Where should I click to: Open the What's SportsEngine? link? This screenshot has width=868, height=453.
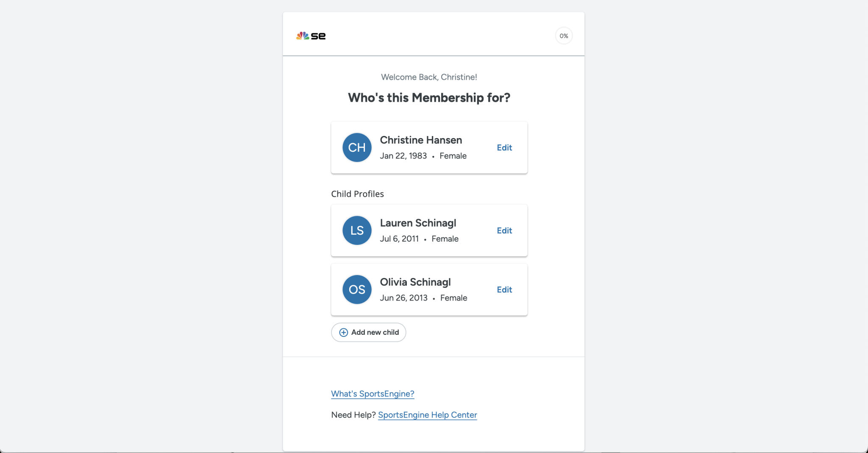tap(373, 394)
